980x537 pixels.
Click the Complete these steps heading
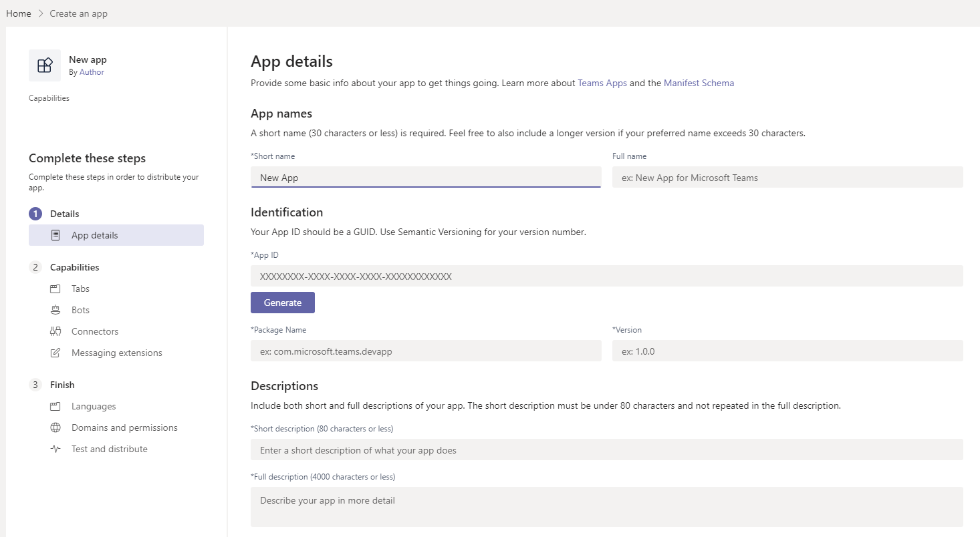tap(87, 158)
